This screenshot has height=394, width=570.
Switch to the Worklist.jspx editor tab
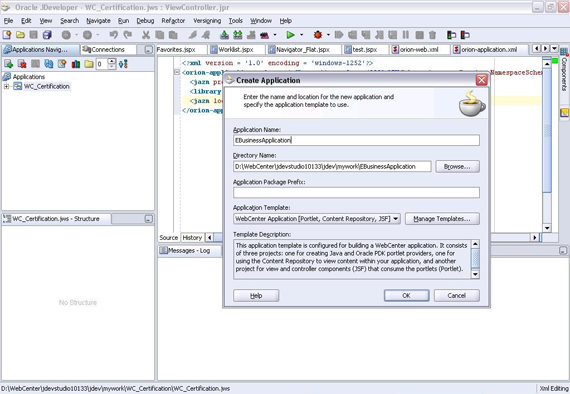click(x=236, y=49)
